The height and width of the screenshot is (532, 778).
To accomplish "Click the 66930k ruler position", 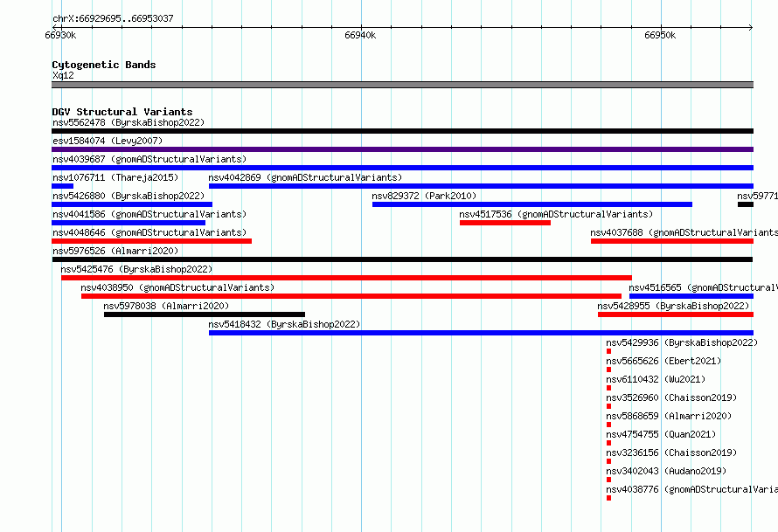I will 60,35.
